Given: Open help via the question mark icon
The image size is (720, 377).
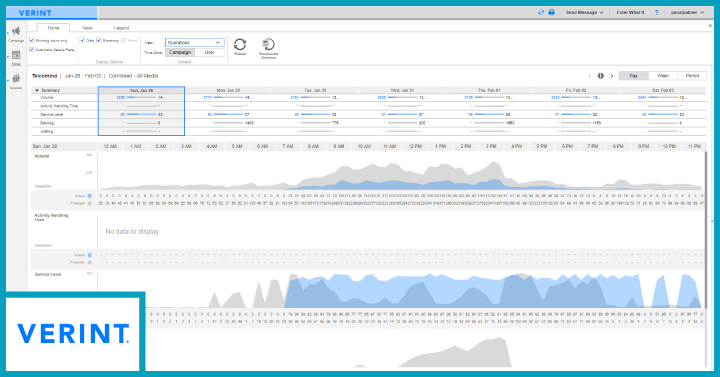Looking at the screenshot, I should 656,12.
